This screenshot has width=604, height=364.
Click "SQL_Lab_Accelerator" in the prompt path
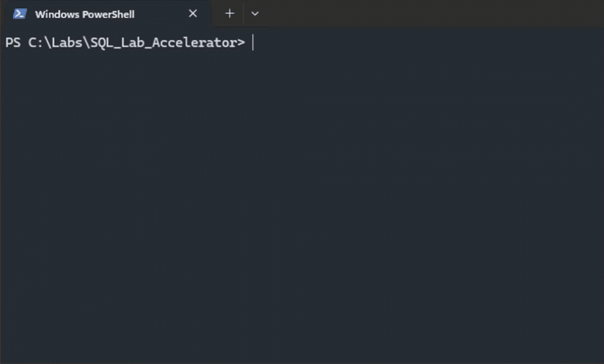164,42
